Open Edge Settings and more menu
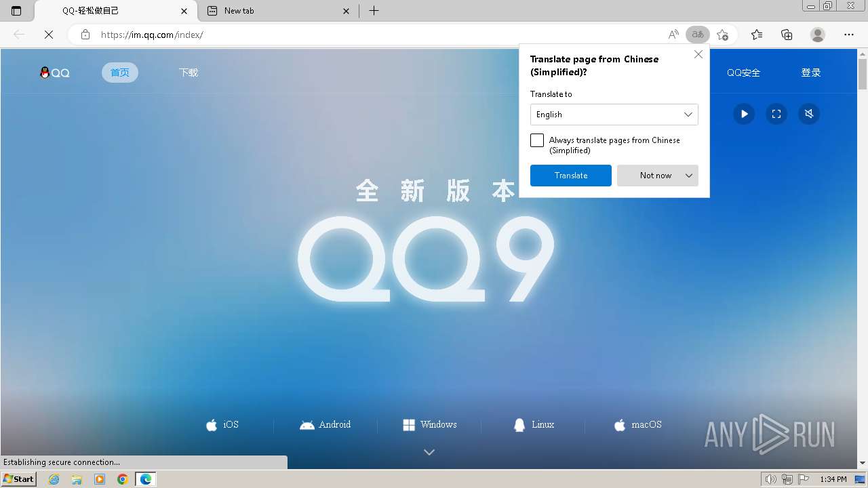 point(849,35)
